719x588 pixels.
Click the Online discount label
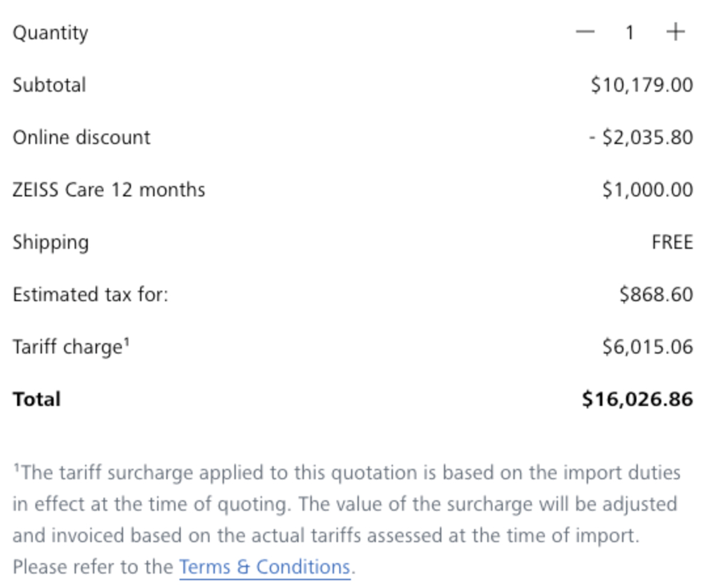[x=81, y=137]
